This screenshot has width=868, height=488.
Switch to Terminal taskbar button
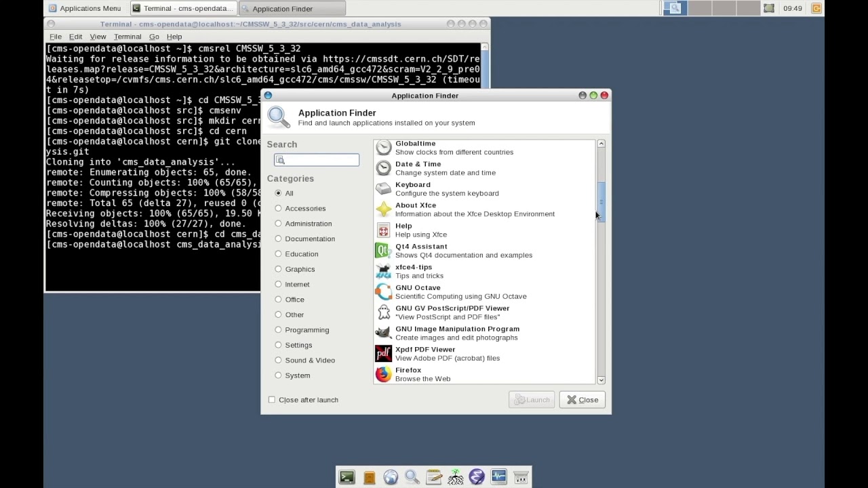click(182, 8)
